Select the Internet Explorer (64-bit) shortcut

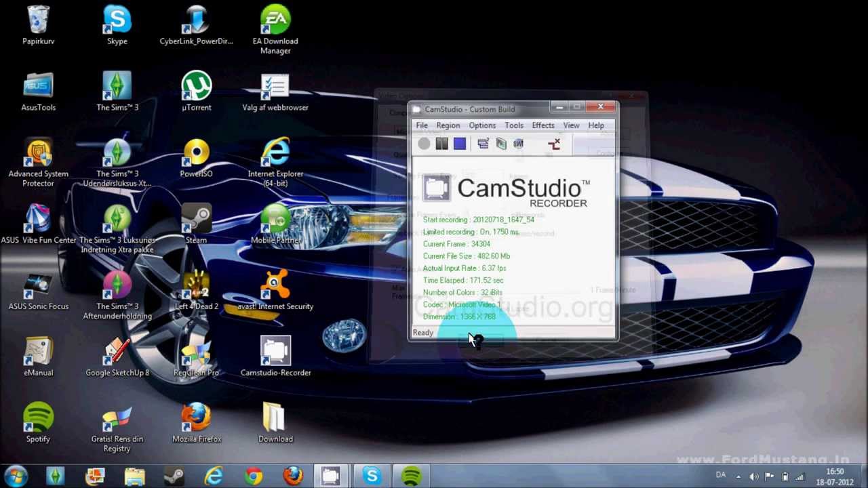(x=275, y=163)
